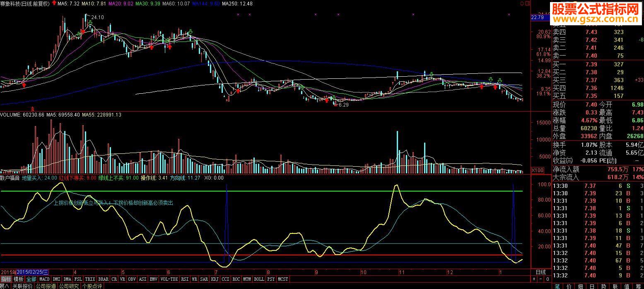Reset zoom with the 0 button
Viewport: 644px width, 289px height.
click(548, 279)
